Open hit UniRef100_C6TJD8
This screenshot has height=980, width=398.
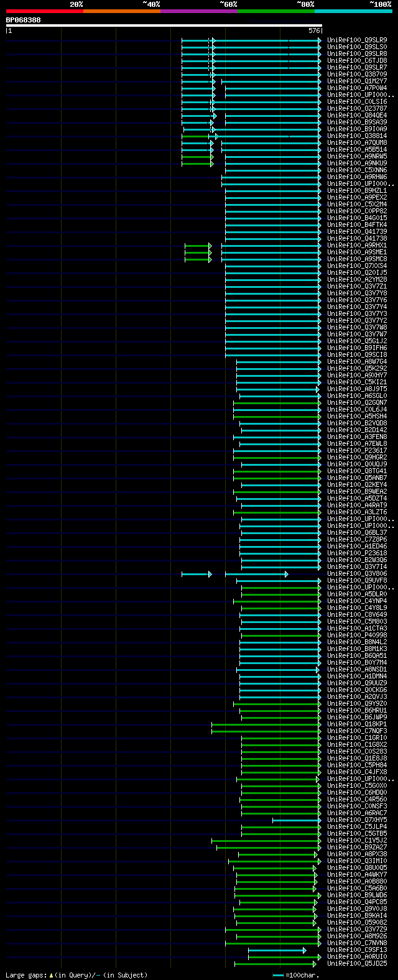(357, 60)
